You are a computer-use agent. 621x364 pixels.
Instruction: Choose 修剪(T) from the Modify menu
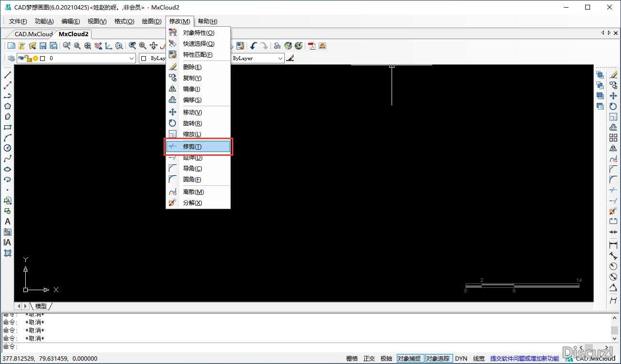198,147
